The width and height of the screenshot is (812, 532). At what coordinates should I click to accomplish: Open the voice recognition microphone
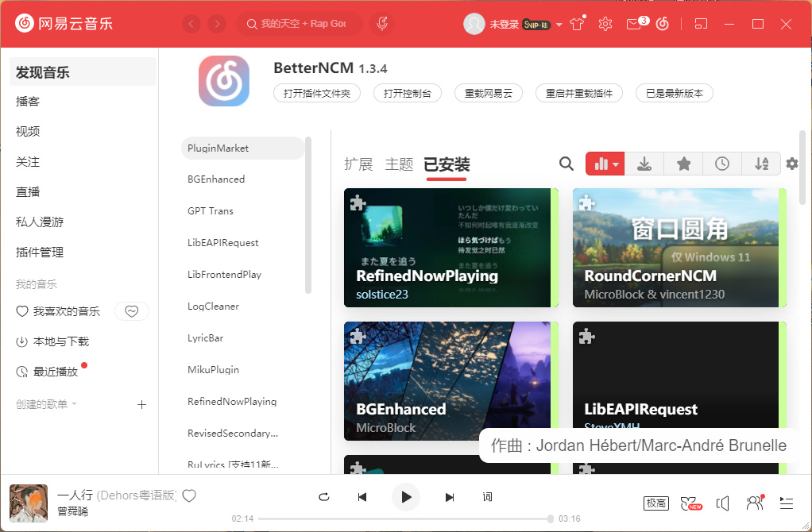pos(382,24)
